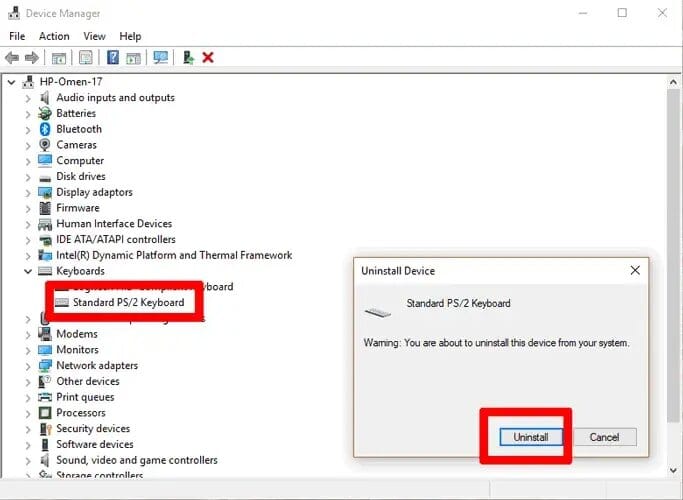Screen dimensions: 683x500
Task: Click the Bluetooth category icon
Action: pos(45,129)
